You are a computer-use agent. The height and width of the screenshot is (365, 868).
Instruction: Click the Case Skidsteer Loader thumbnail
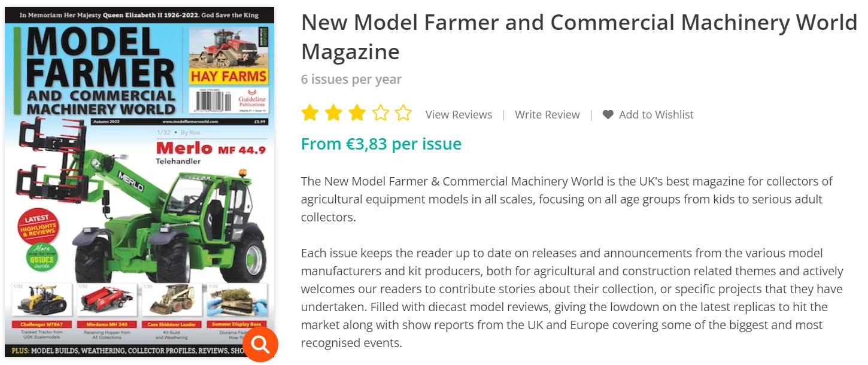pyautogui.click(x=172, y=302)
